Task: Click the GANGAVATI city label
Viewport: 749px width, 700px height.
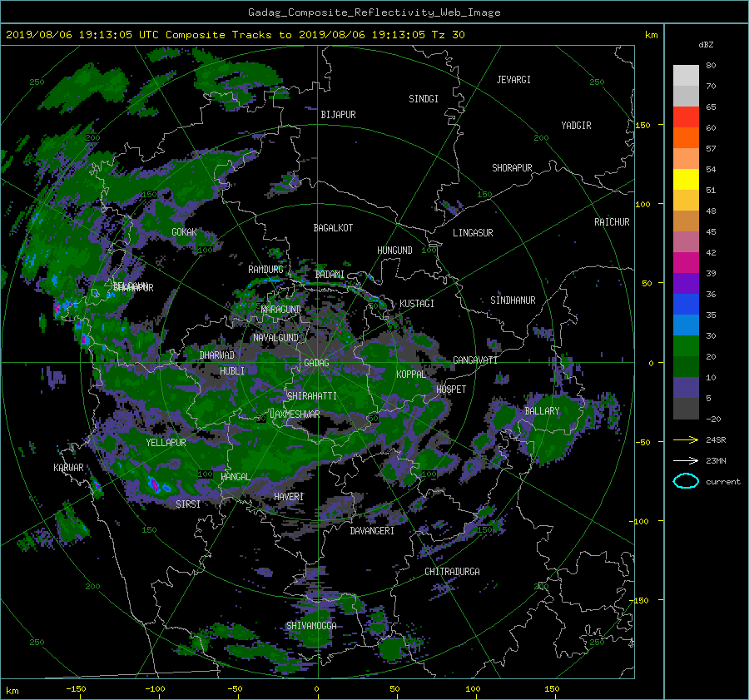Action: tap(475, 360)
